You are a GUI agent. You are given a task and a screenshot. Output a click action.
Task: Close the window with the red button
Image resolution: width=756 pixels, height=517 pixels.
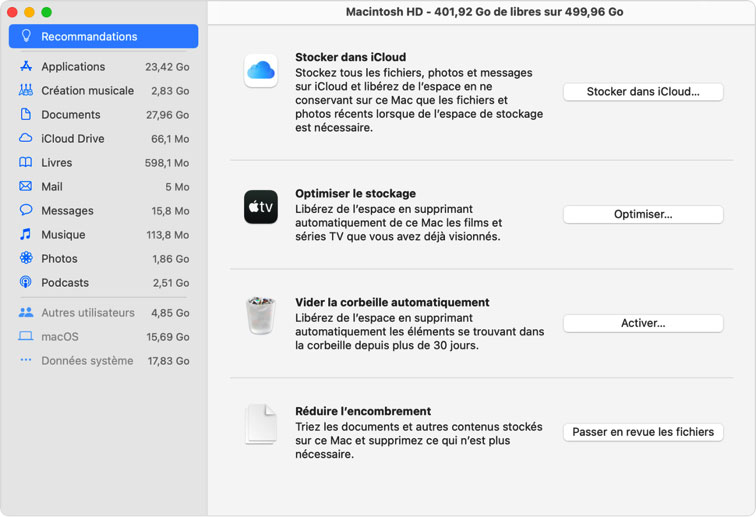pos(12,12)
